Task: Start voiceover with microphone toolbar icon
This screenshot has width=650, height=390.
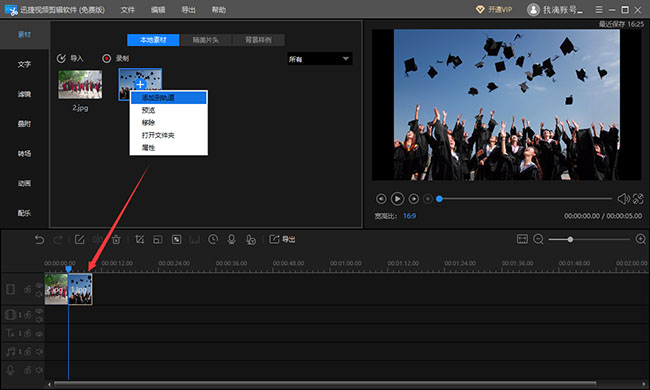Action: pyautogui.click(x=232, y=240)
